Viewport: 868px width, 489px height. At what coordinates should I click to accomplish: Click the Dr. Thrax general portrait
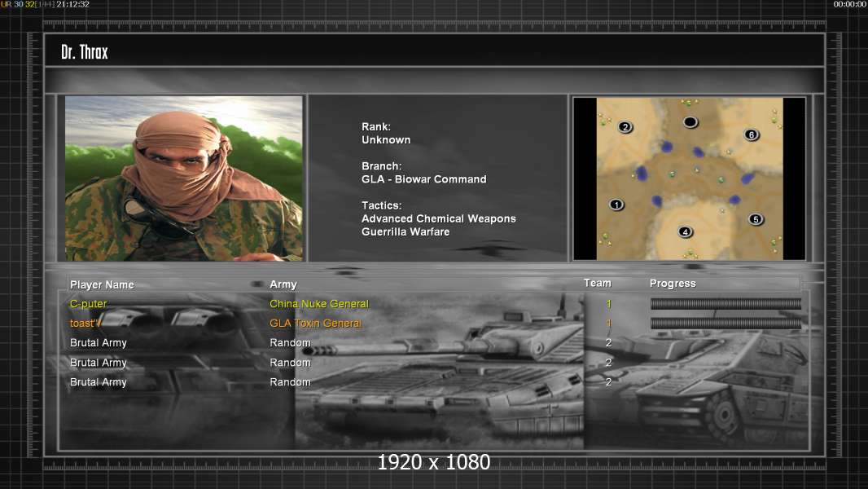pos(184,178)
